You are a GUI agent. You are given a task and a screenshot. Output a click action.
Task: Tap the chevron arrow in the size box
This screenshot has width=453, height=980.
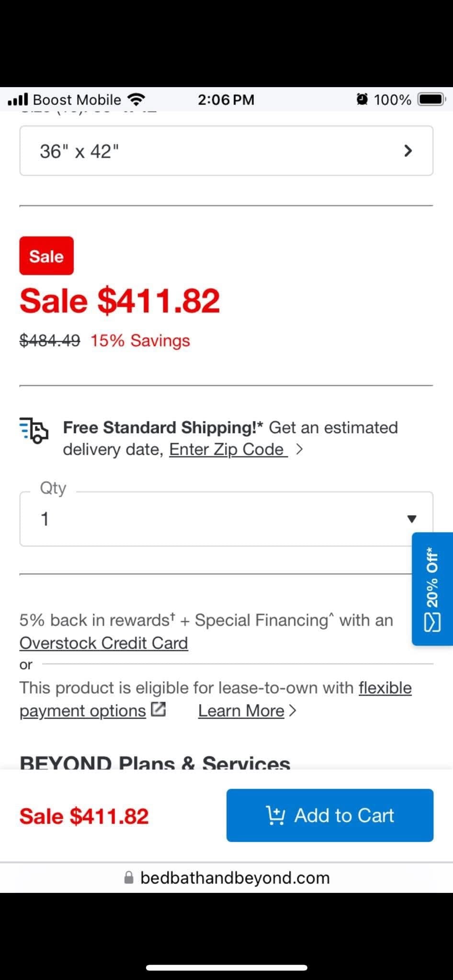pyautogui.click(x=408, y=151)
